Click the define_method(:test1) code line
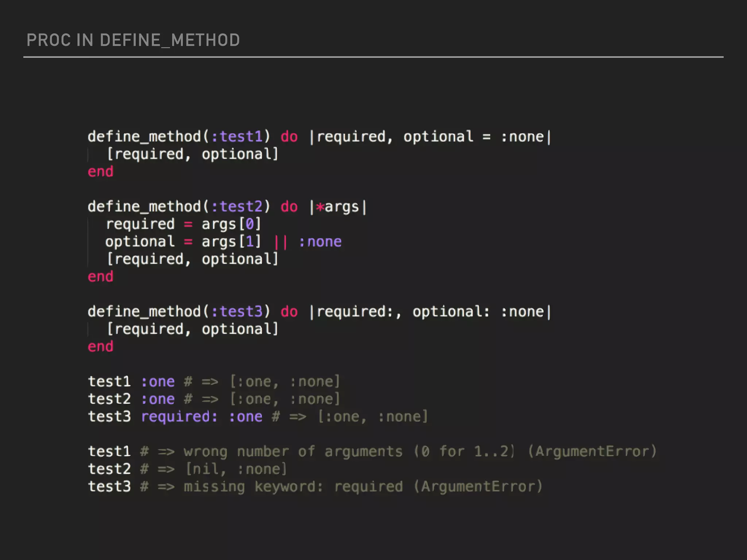 (x=319, y=137)
